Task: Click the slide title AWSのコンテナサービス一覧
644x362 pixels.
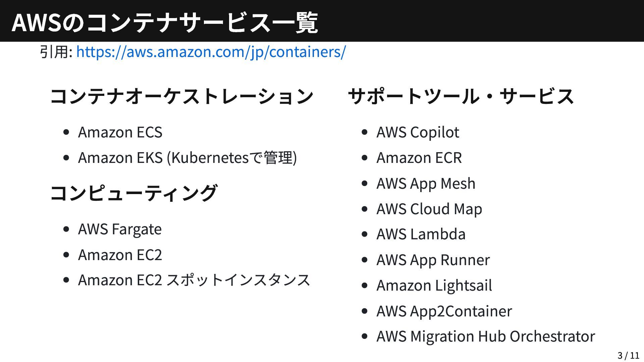Action: click(165, 22)
